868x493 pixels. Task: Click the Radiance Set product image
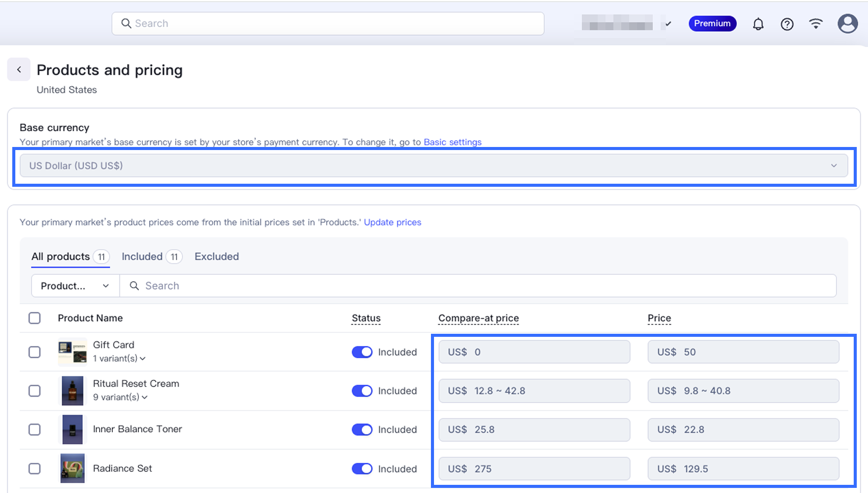tap(73, 469)
